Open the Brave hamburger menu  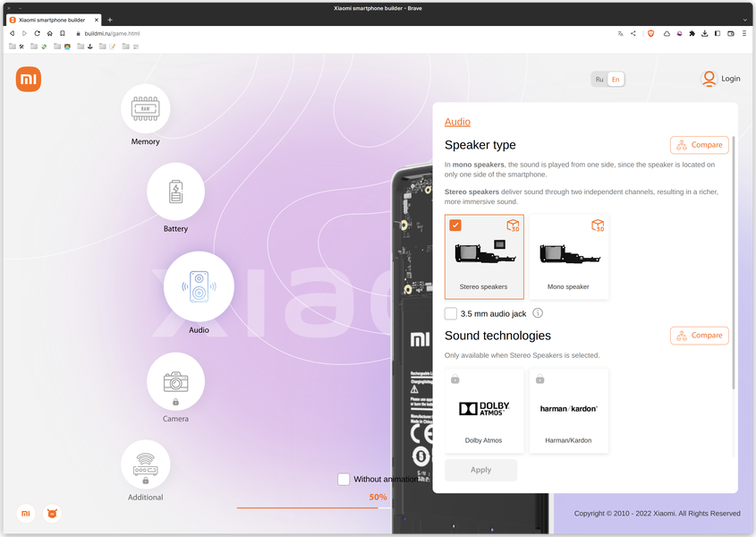coord(744,33)
